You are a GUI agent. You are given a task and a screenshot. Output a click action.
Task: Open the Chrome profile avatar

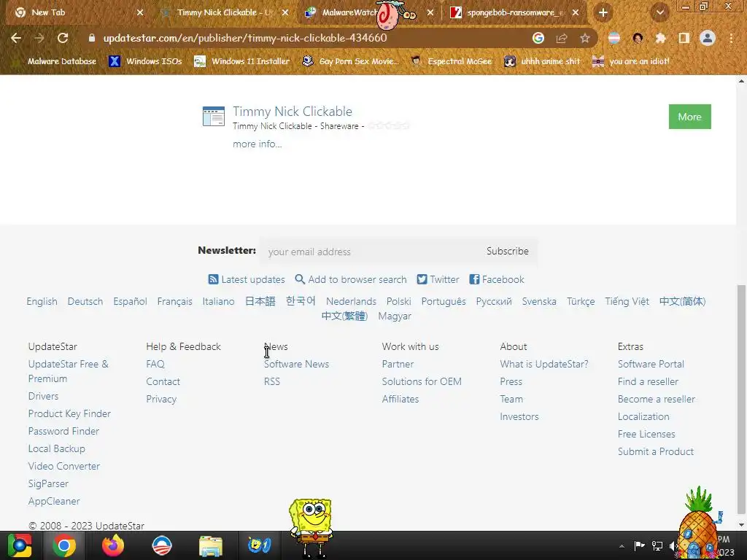pos(708,38)
